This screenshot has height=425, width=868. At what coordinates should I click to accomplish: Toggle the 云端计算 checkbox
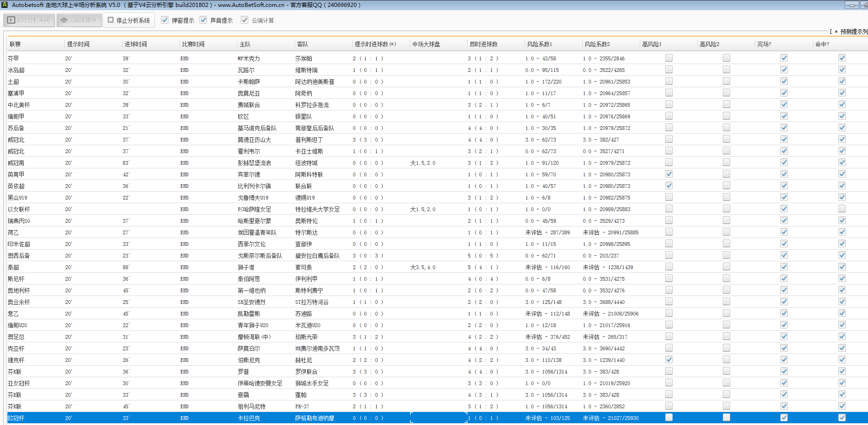pyautogui.click(x=244, y=20)
